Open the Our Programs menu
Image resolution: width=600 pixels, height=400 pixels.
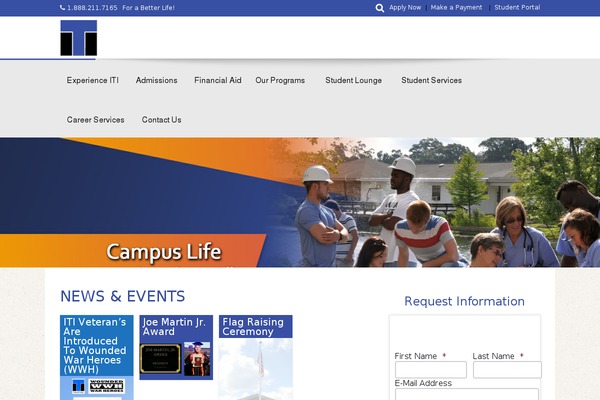(x=280, y=80)
